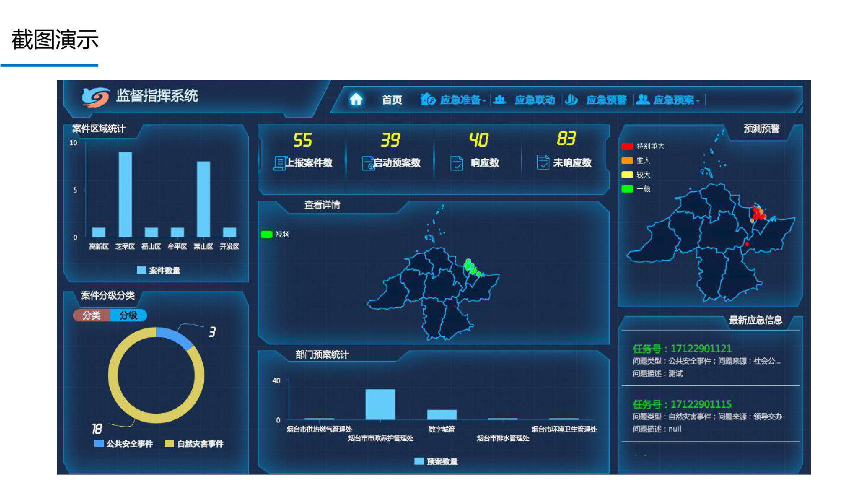Click 问题描述：null text
The height and width of the screenshot is (488, 868).
coord(657,429)
